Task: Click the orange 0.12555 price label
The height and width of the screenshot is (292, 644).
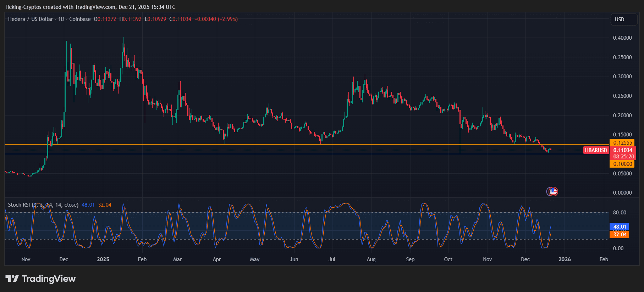Action: 622,143
